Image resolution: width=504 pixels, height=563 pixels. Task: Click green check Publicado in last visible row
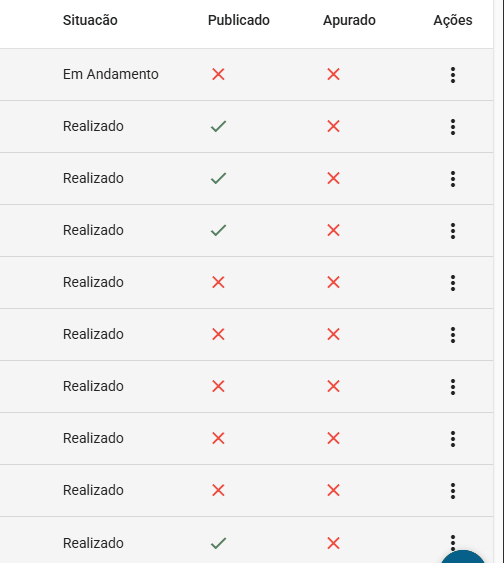pyautogui.click(x=218, y=543)
